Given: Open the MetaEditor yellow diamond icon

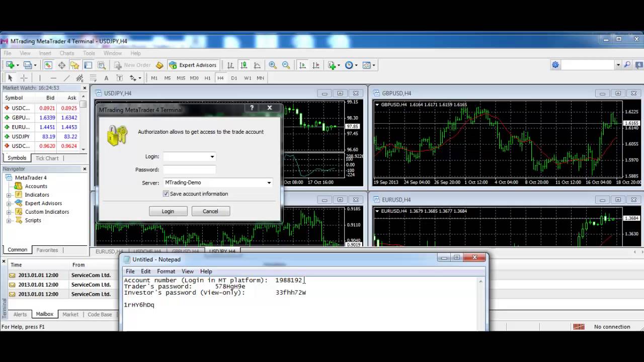Looking at the screenshot, I should click(x=159, y=65).
